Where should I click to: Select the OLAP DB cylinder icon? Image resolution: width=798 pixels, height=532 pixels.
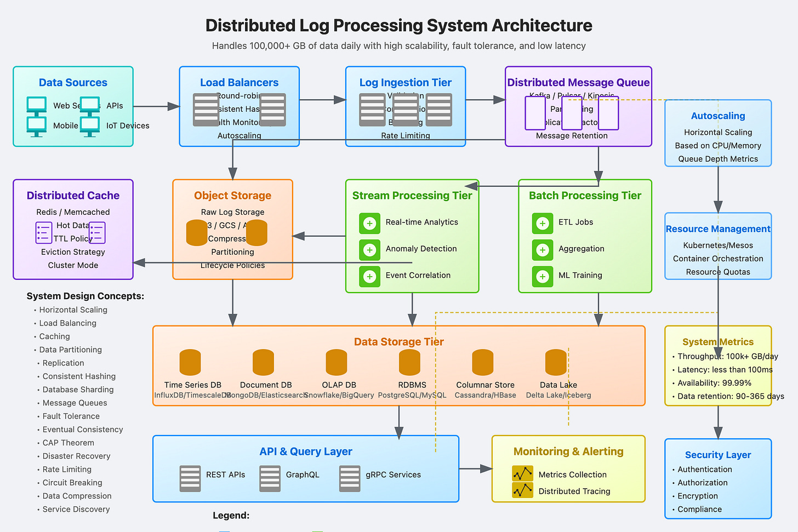point(337,362)
